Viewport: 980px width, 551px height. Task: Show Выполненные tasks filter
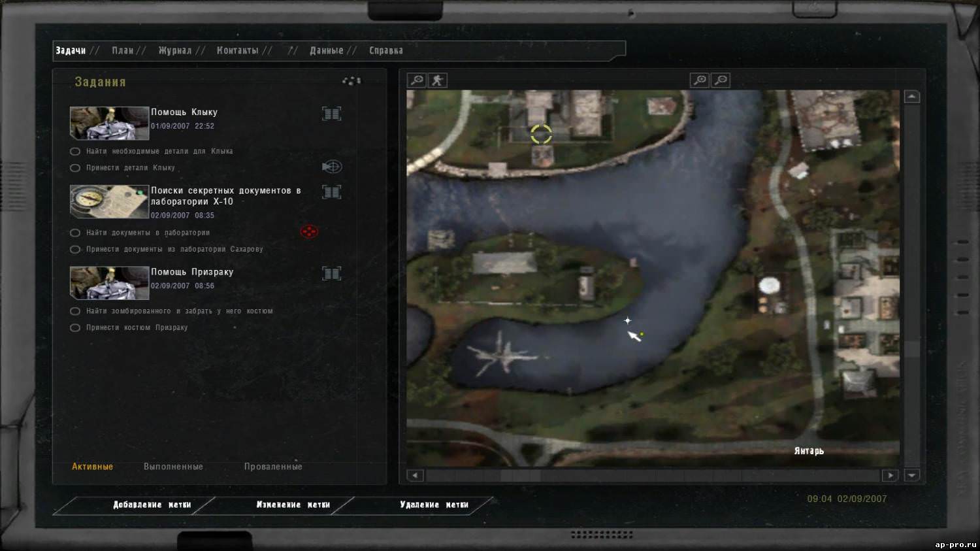[173, 467]
